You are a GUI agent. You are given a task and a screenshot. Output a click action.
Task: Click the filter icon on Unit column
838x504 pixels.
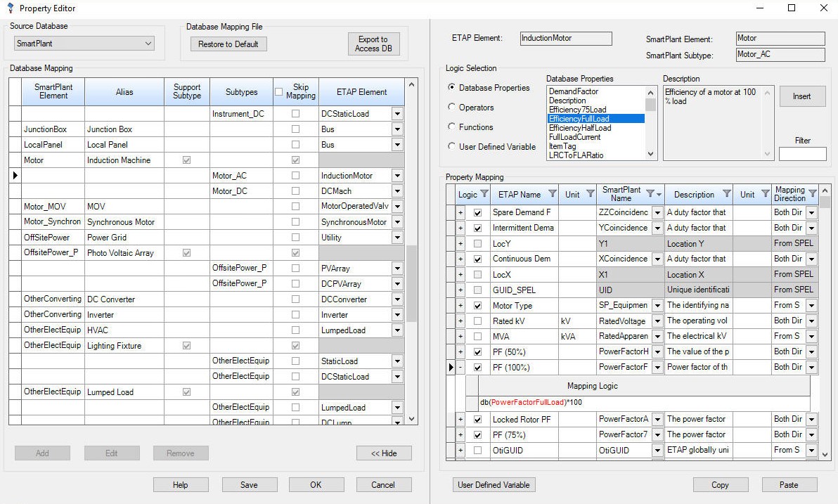point(589,195)
